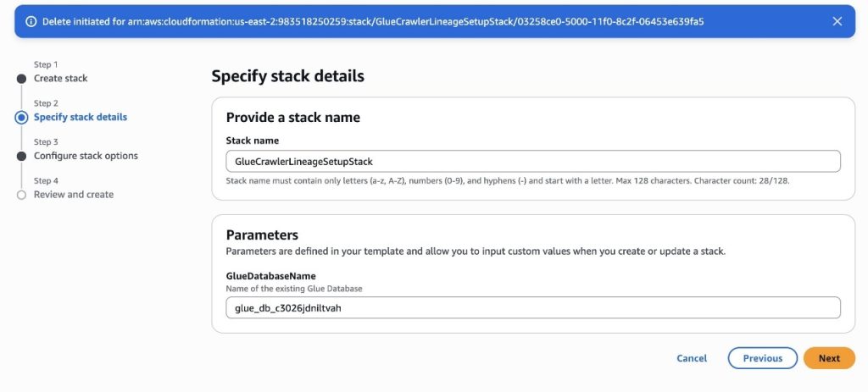This screenshot has height=392, width=868.
Task: Click into the GlueDatabaseName text field
Action: pyautogui.click(x=533, y=308)
